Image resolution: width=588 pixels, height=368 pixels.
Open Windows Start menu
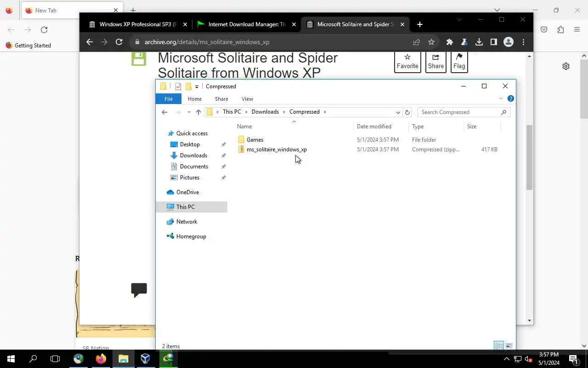point(11,359)
